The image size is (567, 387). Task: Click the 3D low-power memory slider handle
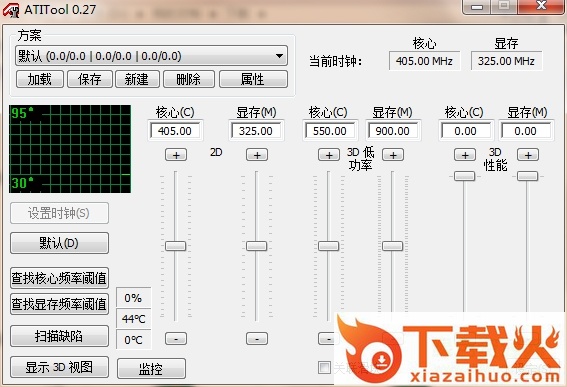[392, 246]
